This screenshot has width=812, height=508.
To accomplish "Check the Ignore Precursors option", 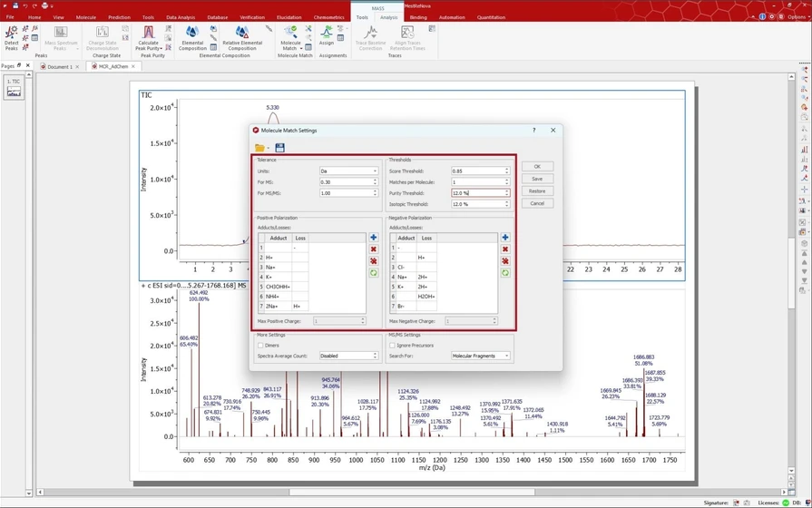I will point(392,346).
